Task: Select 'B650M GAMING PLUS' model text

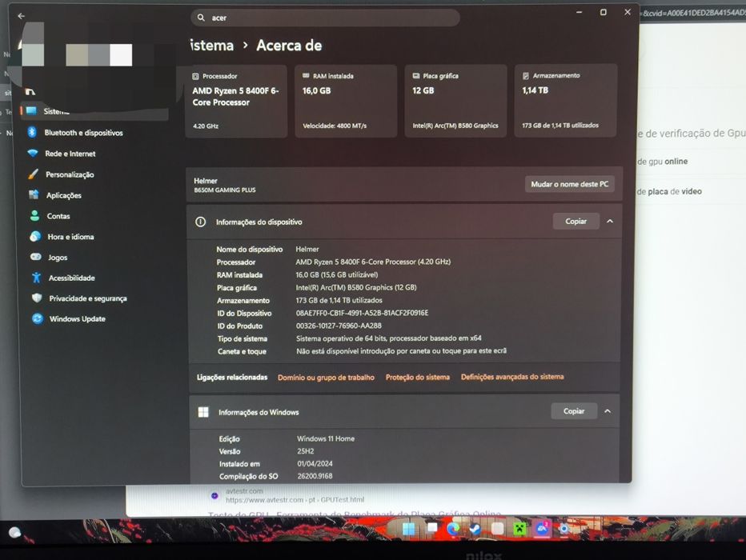Action: point(225,190)
